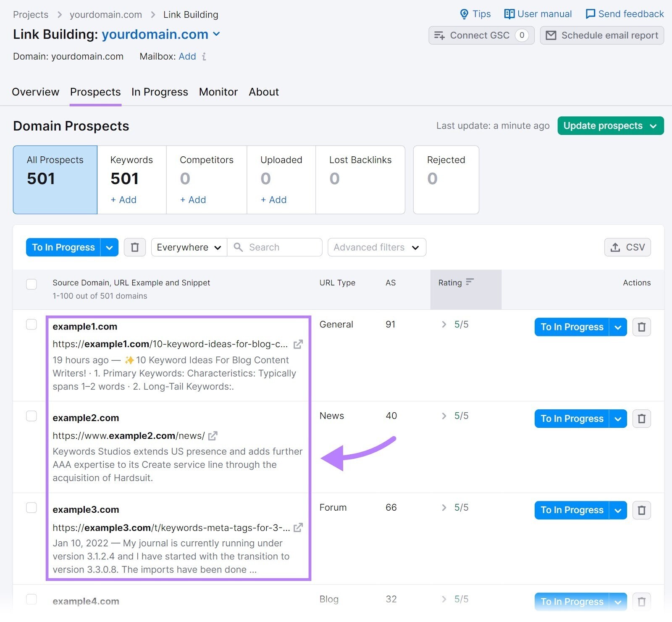Export the prospect list to CSV

(x=627, y=247)
